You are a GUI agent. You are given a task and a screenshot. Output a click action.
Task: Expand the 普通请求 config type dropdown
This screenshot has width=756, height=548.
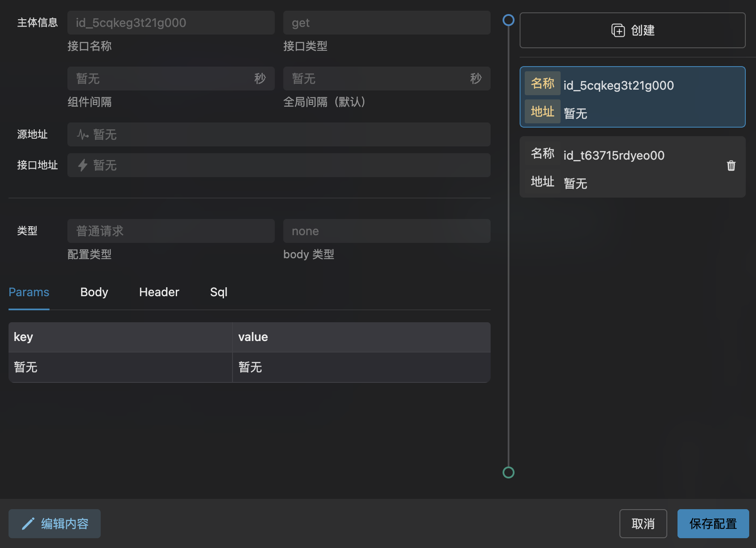171,231
